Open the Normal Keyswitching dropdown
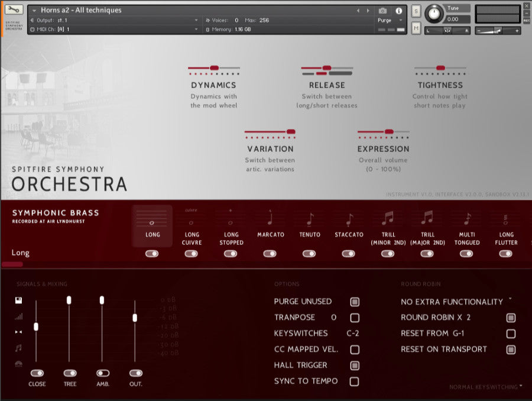The image size is (532, 401). (x=485, y=387)
